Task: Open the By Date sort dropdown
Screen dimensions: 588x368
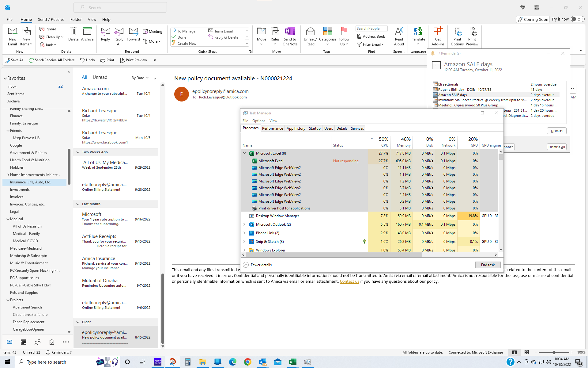Action: tap(140, 78)
